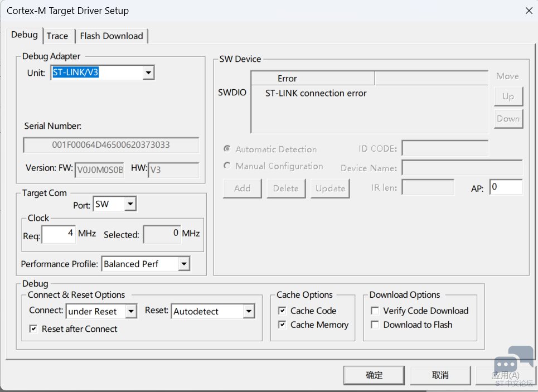Click the Device Name field
This screenshot has height=392, width=538.
pos(462,168)
